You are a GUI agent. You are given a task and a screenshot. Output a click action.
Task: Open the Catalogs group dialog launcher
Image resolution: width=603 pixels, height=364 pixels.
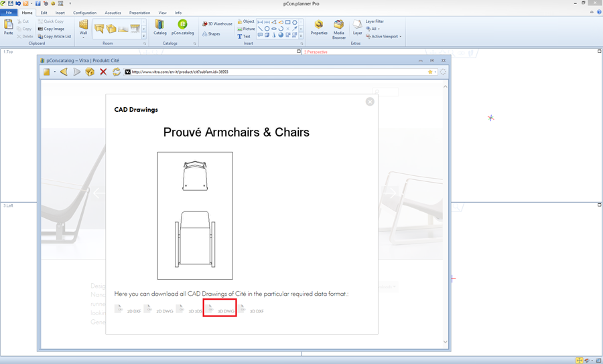(x=194, y=43)
